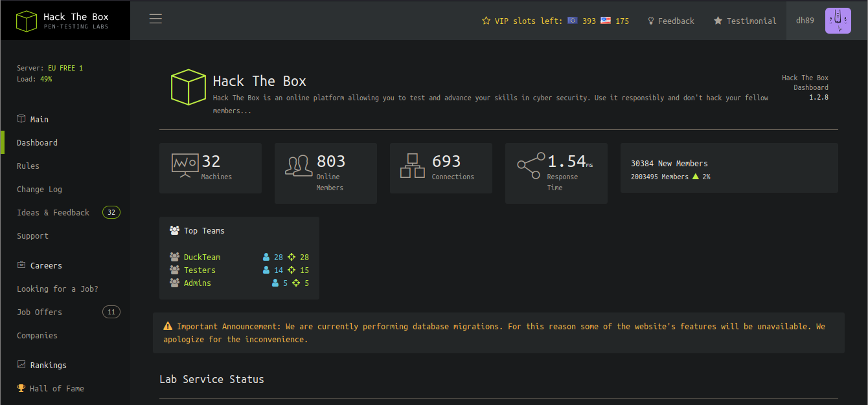Click the Ideas & Feedback 32 badge
868x405 pixels.
tap(111, 212)
